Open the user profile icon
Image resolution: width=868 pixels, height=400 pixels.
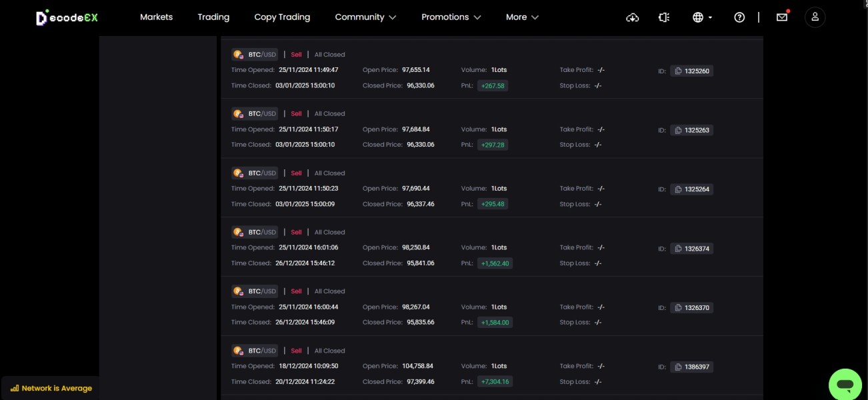tap(815, 17)
